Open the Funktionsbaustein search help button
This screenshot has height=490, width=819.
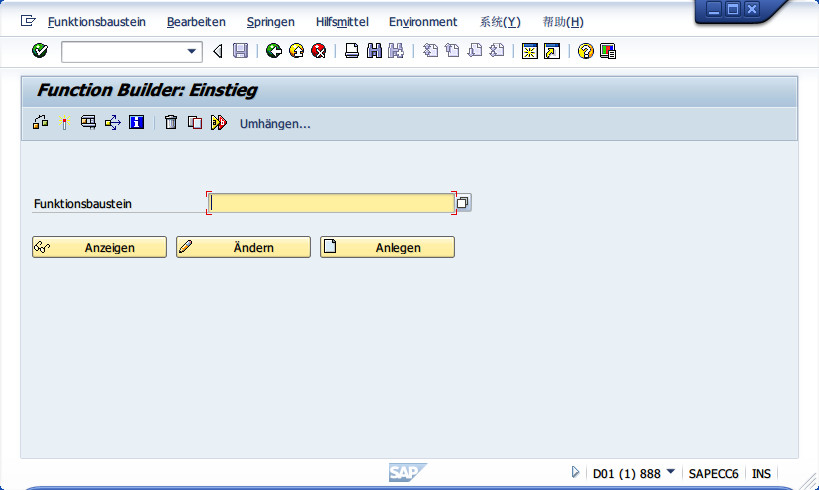(x=463, y=203)
